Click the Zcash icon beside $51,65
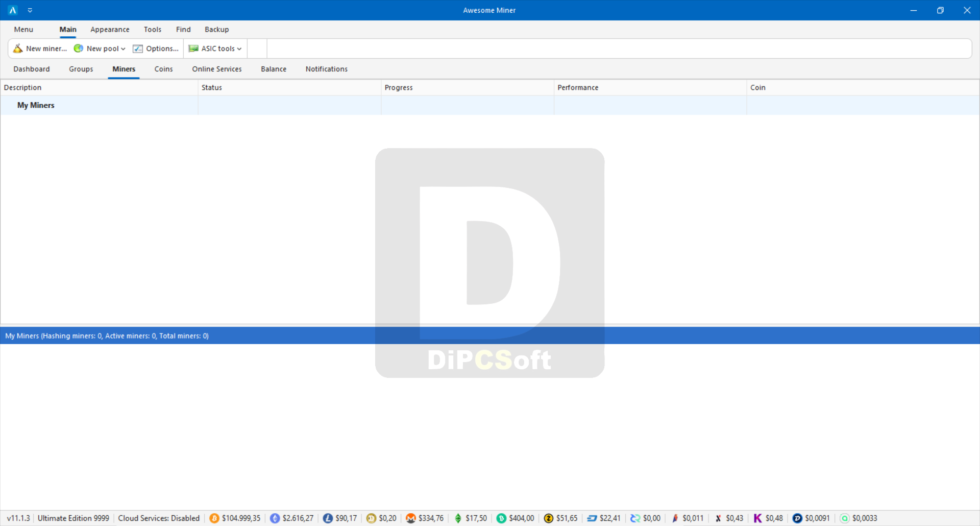The height and width of the screenshot is (526, 980). pyautogui.click(x=549, y=518)
